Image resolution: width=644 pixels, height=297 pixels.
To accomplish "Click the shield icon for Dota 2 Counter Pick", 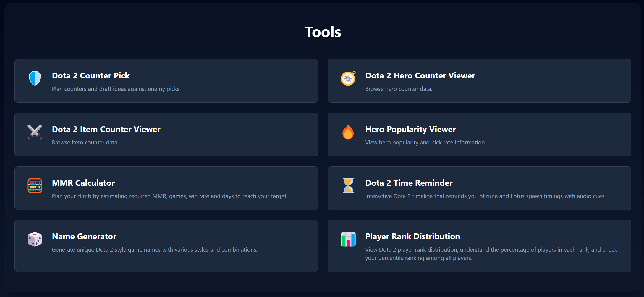I will [x=35, y=78].
